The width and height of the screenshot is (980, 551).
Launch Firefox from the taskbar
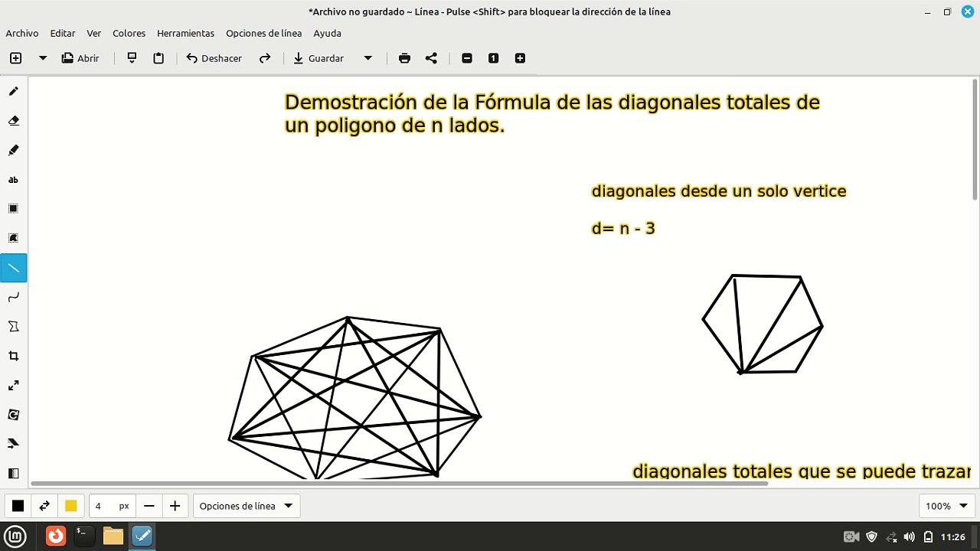[56, 536]
